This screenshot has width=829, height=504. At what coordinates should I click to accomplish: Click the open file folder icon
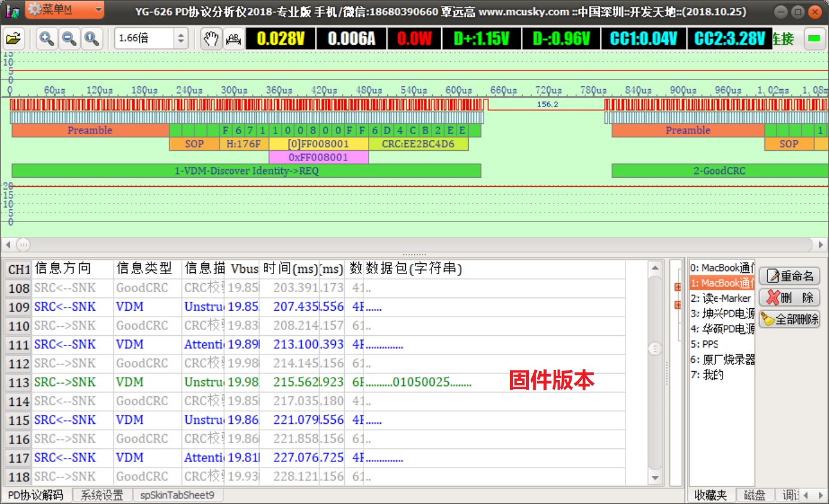pos(13,39)
